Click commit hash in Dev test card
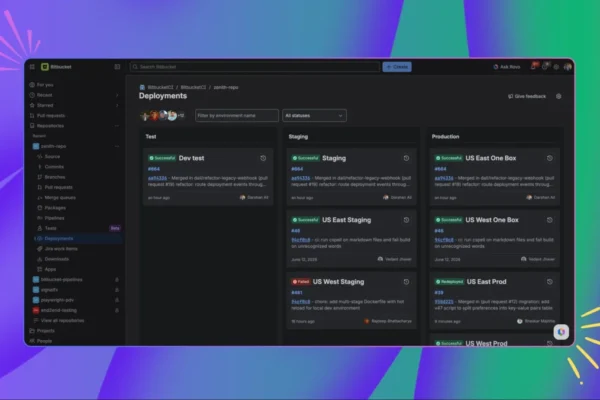This screenshot has height=400, width=600. pyautogui.click(x=158, y=178)
